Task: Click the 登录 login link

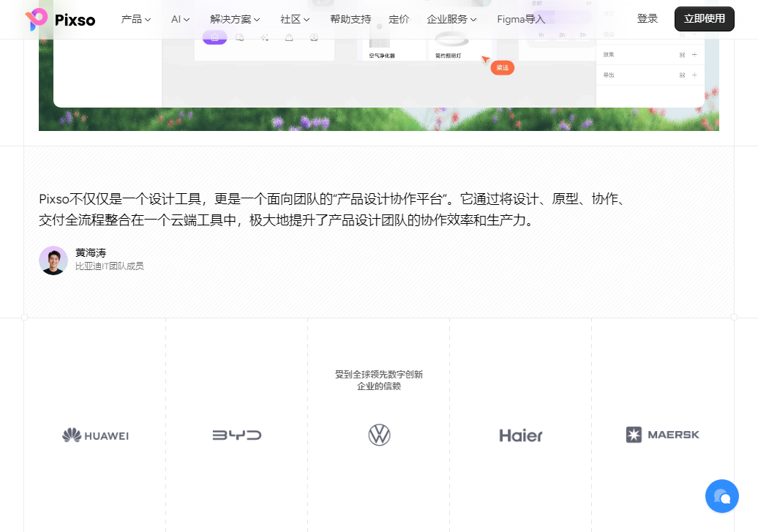Action: (x=648, y=19)
